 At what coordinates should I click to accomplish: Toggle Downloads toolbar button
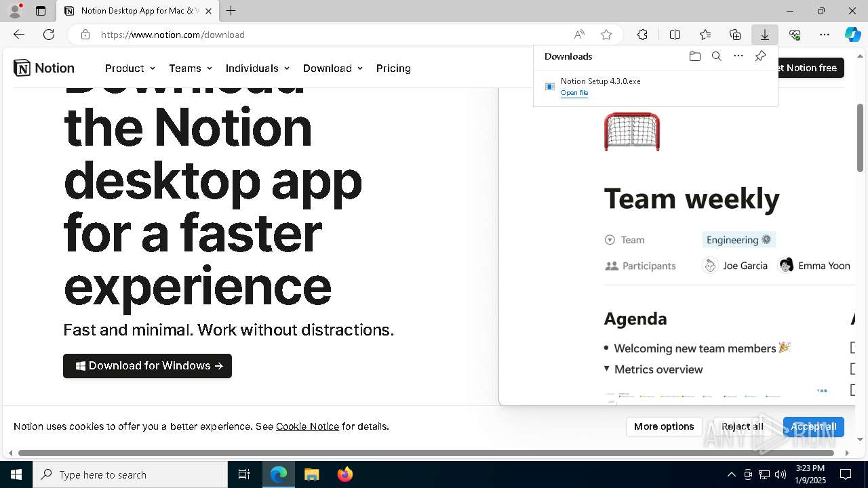coord(765,35)
